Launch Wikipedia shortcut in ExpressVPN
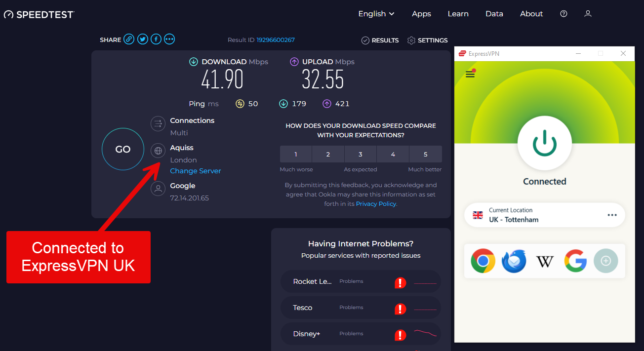This screenshot has height=351, width=644. pos(545,261)
